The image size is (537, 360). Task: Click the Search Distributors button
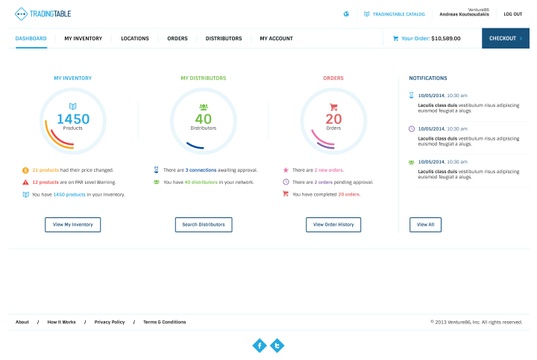coord(203,225)
